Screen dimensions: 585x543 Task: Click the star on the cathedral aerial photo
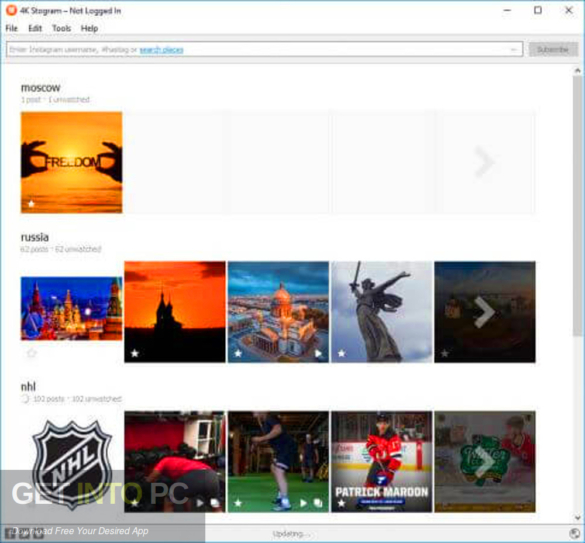tap(238, 353)
